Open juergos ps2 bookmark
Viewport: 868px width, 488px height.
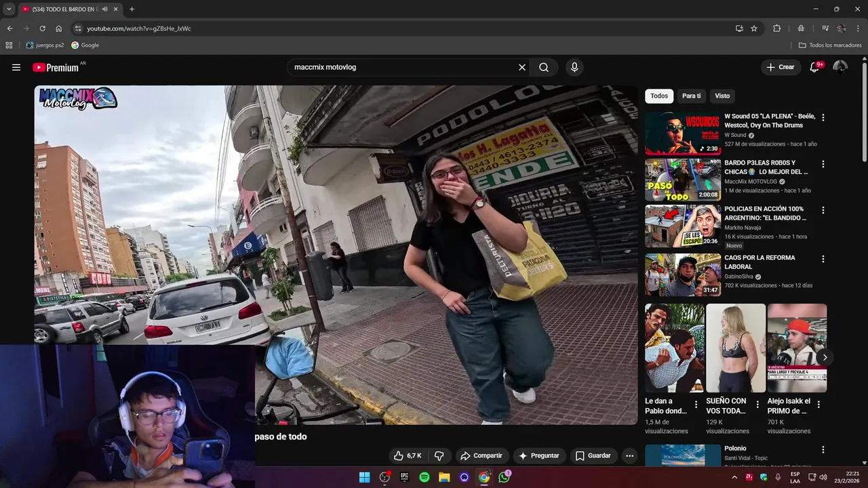coord(45,45)
